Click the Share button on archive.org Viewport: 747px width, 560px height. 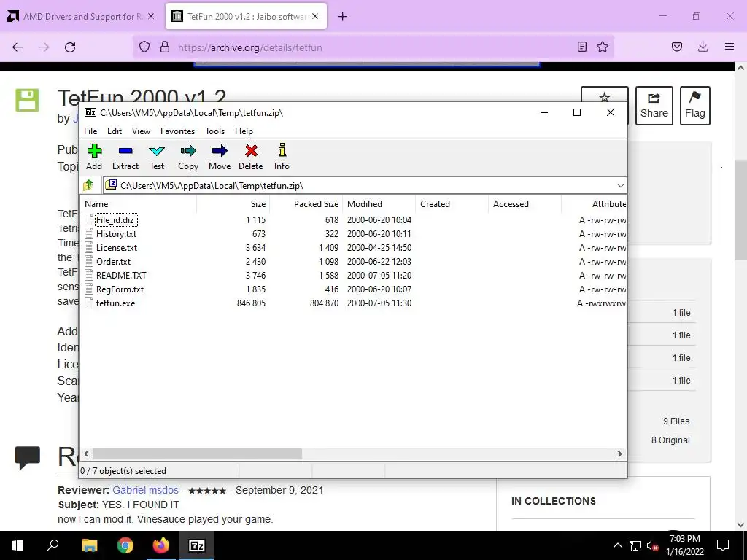(654, 106)
